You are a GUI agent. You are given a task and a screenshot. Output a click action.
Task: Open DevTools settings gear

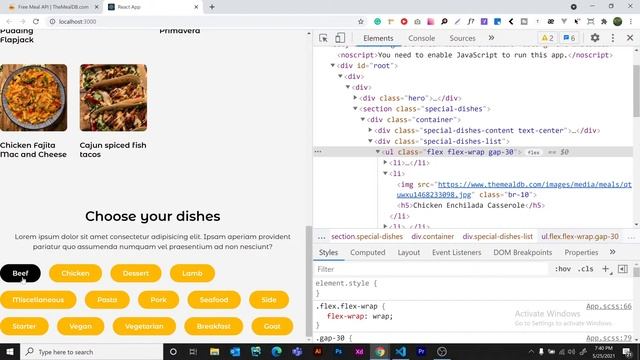(x=595, y=38)
